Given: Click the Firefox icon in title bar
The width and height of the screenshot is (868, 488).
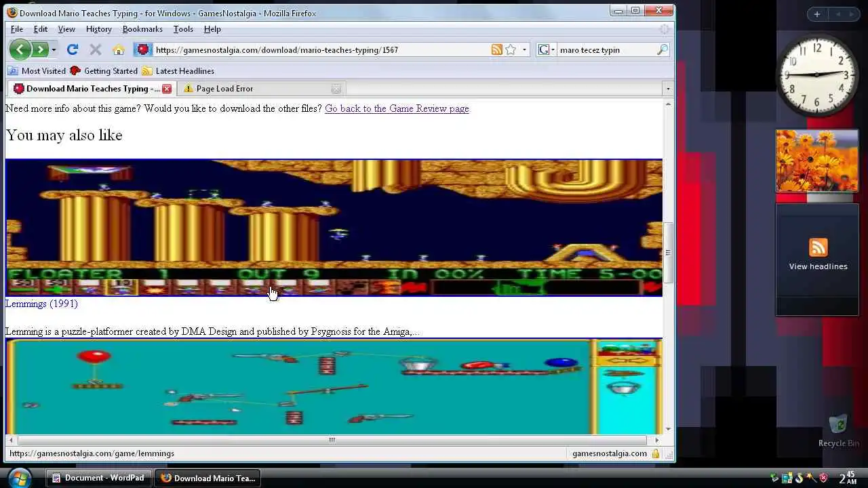Looking at the screenshot, I should pos(12,12).
